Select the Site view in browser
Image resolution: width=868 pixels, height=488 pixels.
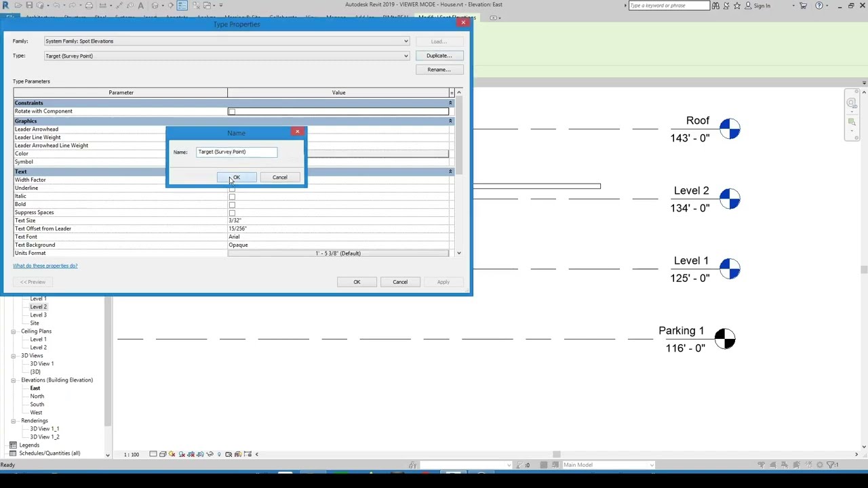pos(35,323)
